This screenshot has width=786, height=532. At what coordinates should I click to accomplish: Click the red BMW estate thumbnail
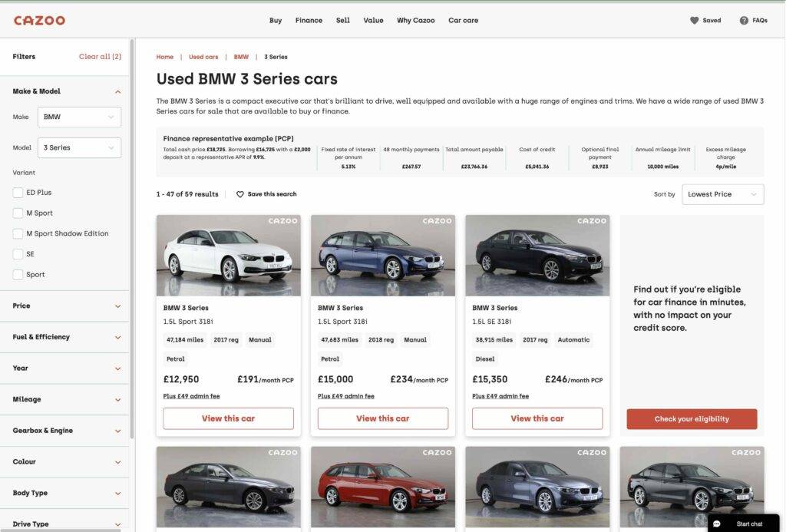click(382, 486)
